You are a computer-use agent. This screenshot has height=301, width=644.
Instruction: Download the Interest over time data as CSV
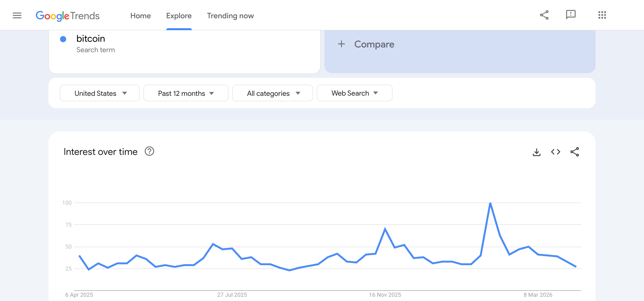pyautogui.click(x=536, y=152)
